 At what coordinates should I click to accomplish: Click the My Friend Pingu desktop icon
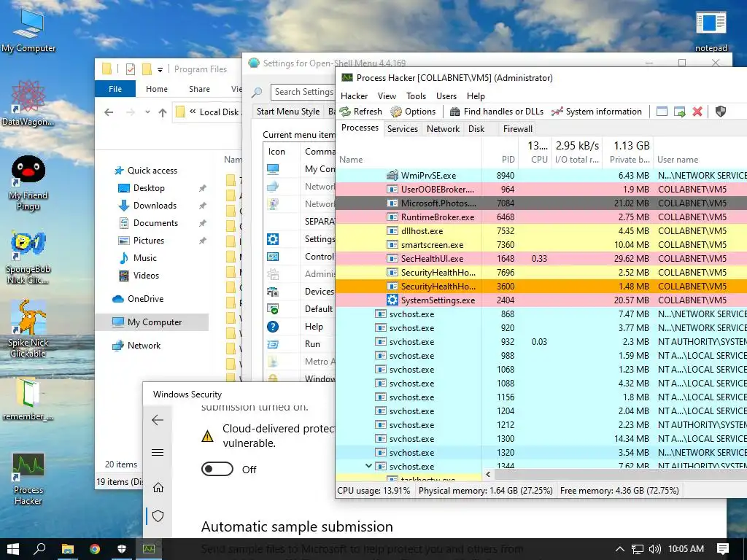pyautogui.click(x=28, y=183)
